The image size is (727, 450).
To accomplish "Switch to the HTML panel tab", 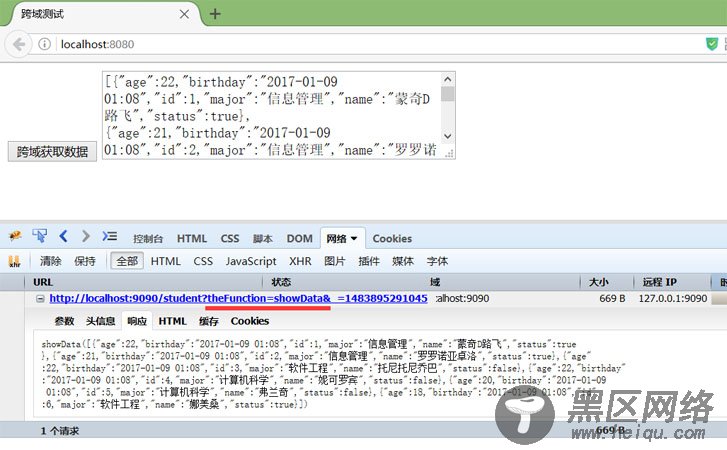I will tap(191, 239).
